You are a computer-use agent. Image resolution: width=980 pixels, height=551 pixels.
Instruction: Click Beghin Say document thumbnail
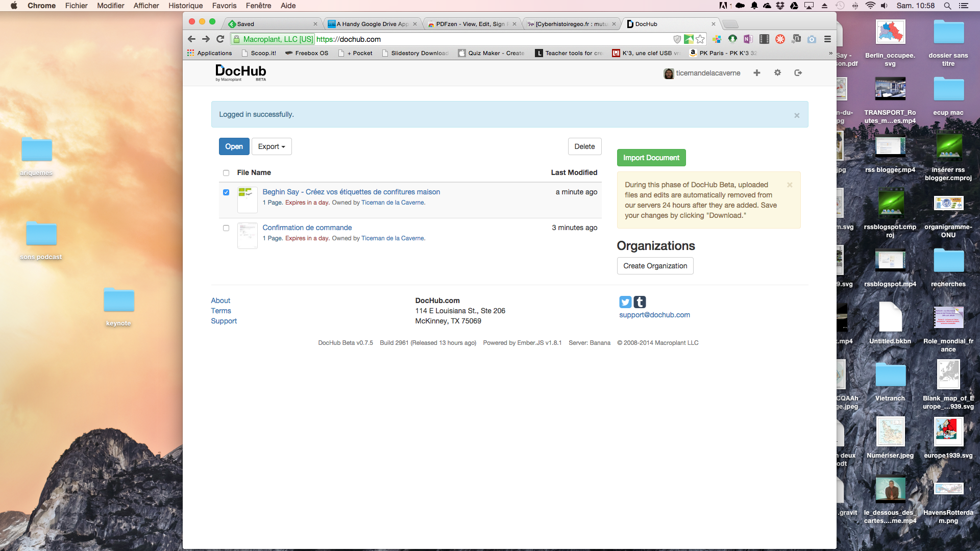247,199
